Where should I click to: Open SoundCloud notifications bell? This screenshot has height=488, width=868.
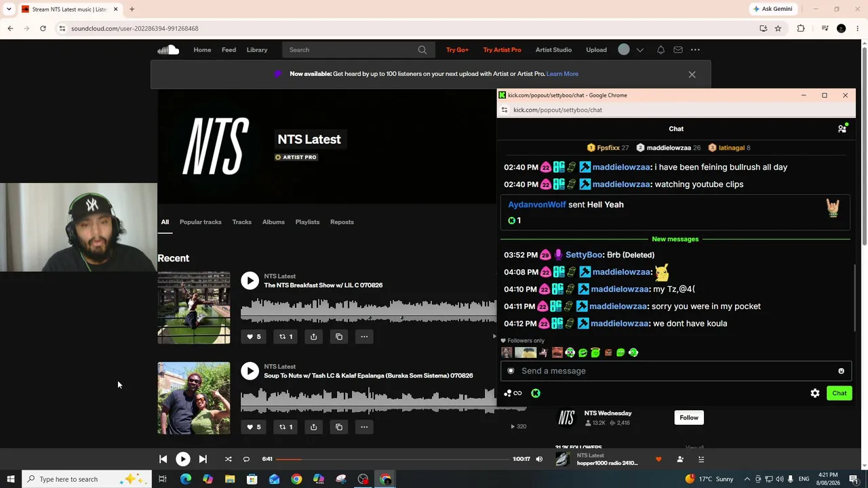click(660, 49)
